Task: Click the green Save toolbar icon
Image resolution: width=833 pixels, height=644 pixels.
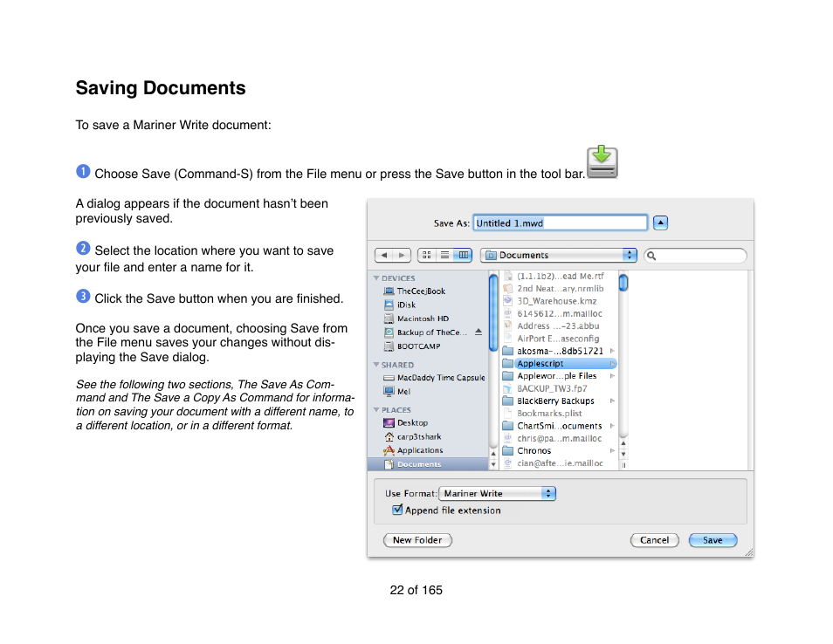Action: point(602,161)
